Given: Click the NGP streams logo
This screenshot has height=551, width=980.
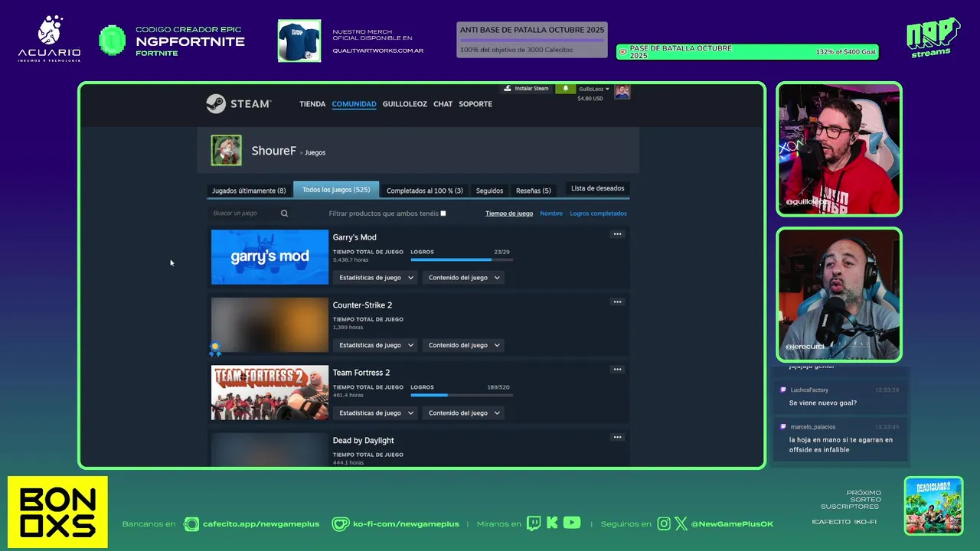Looking at the screenshot, I should point(933,37).
